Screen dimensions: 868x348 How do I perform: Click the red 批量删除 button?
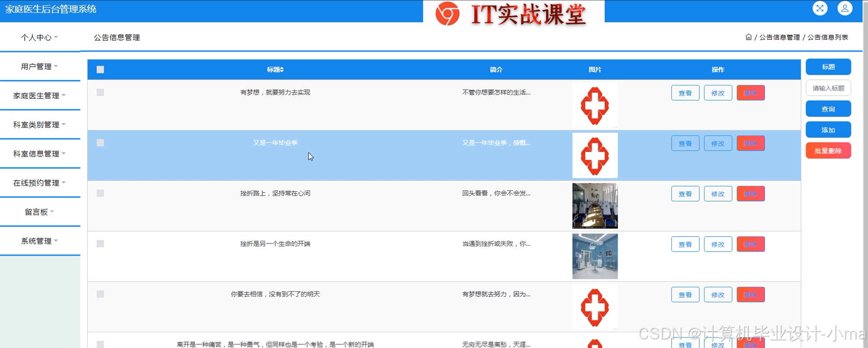click(828, 151)
